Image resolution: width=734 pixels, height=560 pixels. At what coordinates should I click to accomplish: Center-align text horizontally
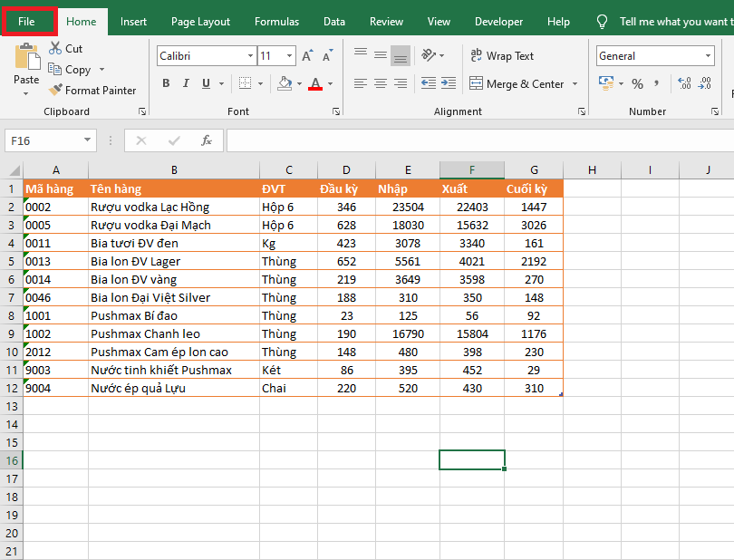tap(381, 83)
